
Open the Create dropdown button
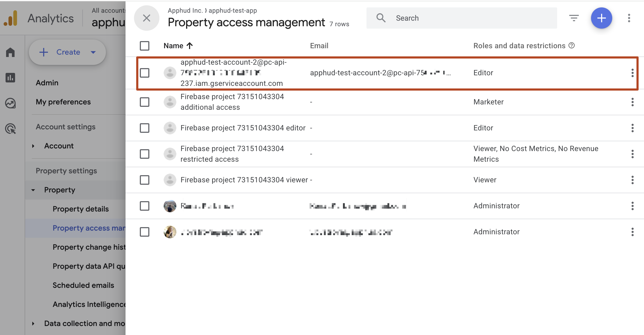pos(67,52)
